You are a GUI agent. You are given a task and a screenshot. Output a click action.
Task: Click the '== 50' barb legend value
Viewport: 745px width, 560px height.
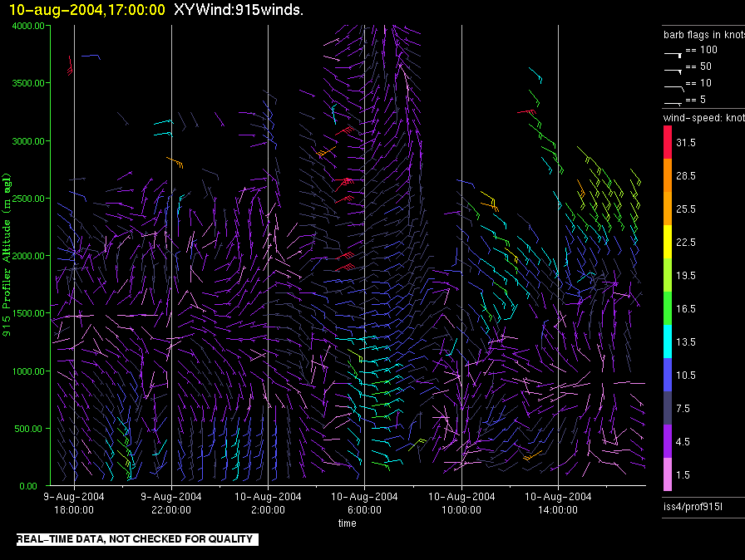[x=698, y=66]
